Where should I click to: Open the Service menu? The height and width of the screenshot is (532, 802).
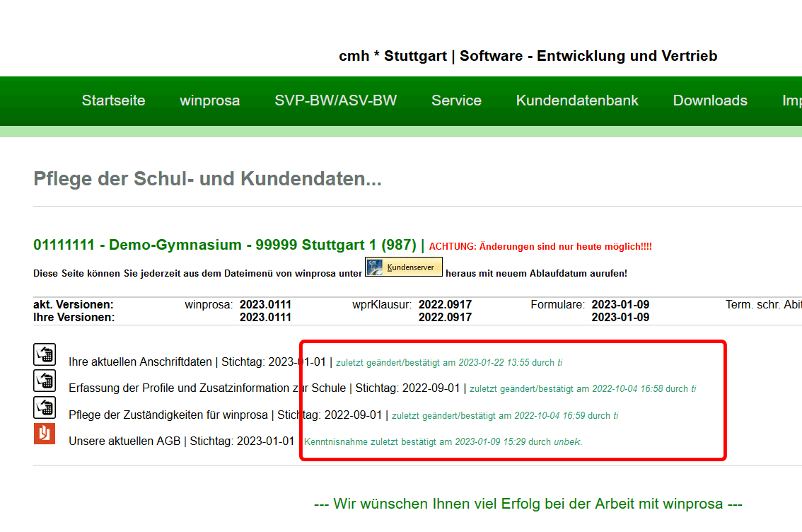click(x=456, y=100)
